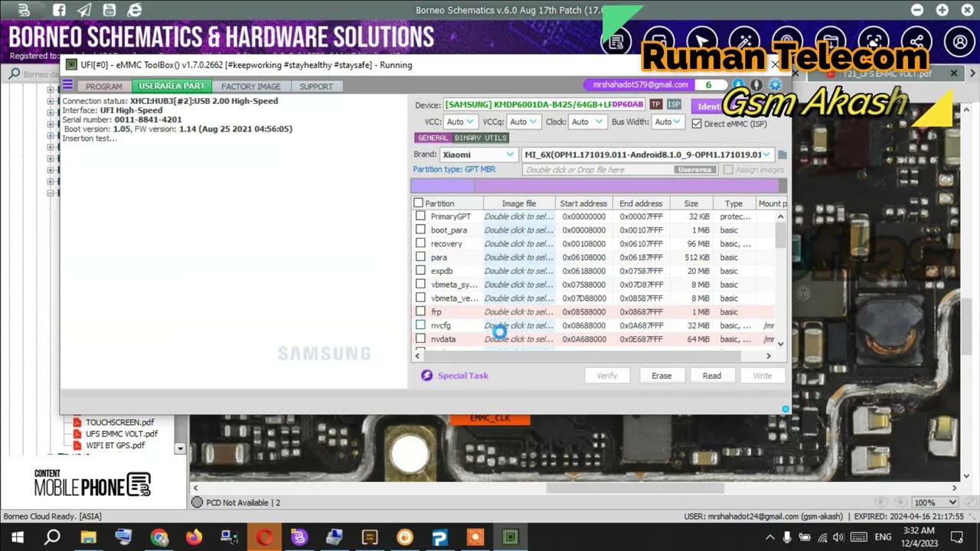Switch to the BINARY UTILS tab
This screenshot has width=980, height=551.
click(x=481, y=138)
